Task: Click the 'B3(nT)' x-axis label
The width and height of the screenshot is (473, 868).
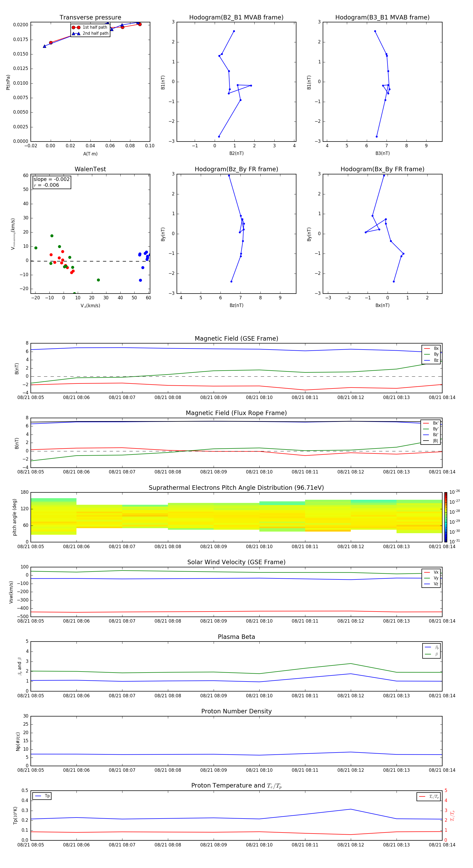Action: pyautogui.click(x=382, y=153)
